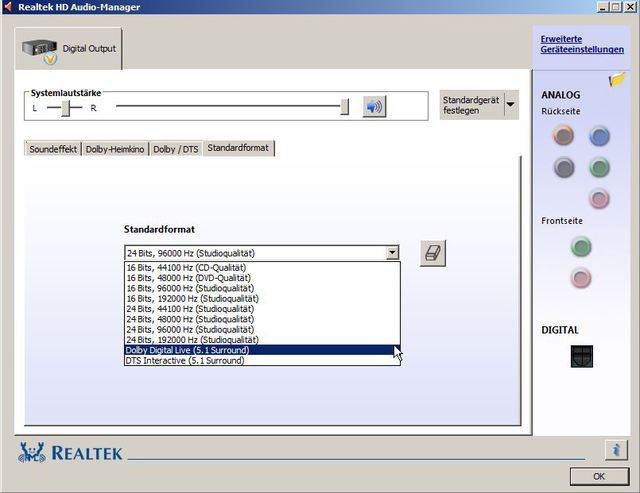Minimize the Realtek HD Audio-Manager window

(x=604, y=7)
